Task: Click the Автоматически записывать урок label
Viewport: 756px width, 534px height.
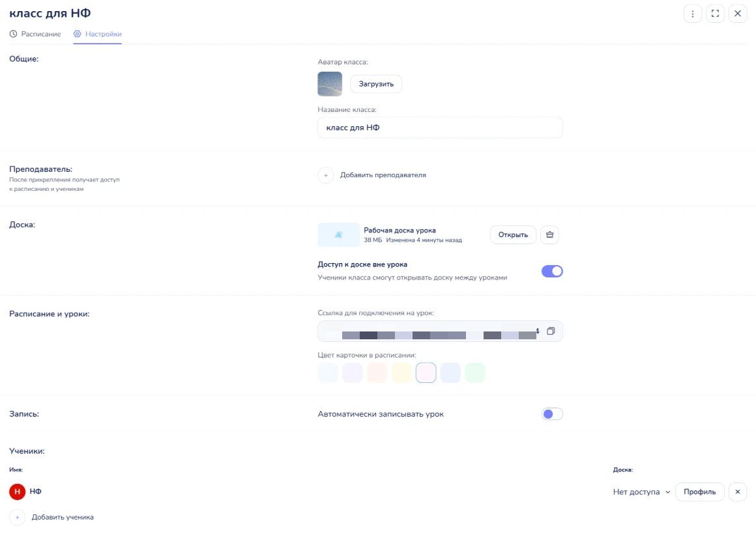Action: [x=381, y=414]
